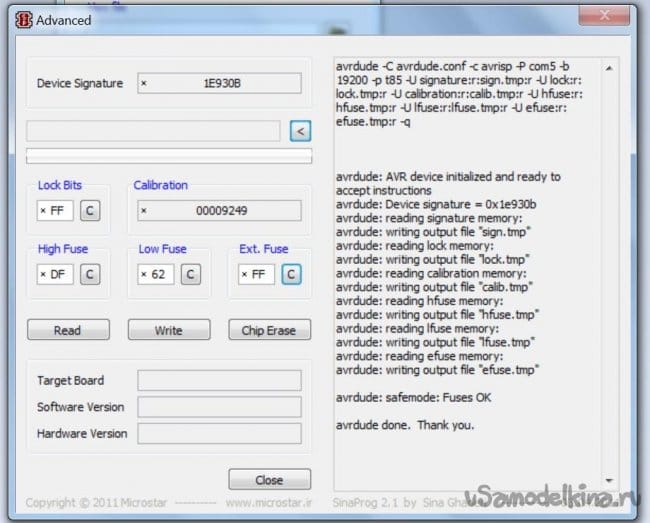This screenshot has width=650, height=523.
Task: Select the Lock Bits value field
Action: [x=55, y=211]
